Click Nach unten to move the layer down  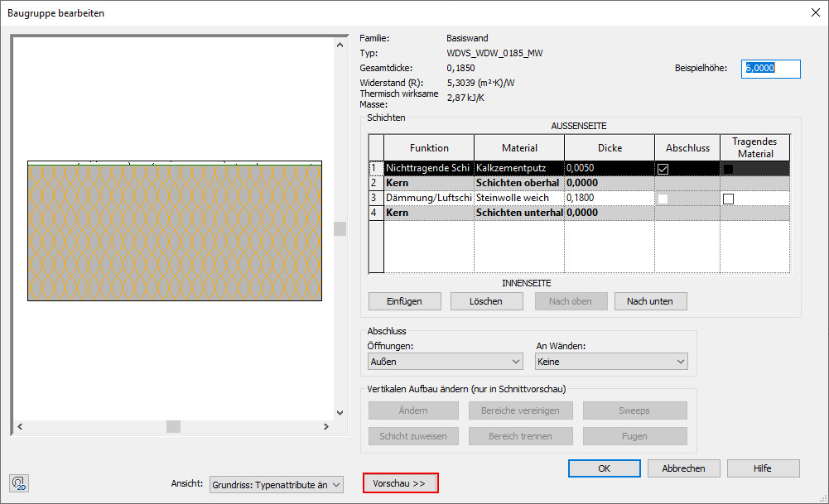pos(650,301)
